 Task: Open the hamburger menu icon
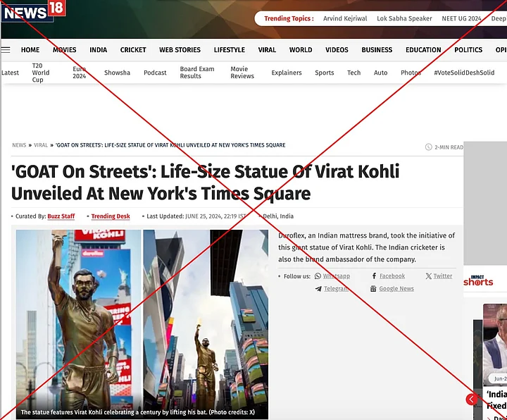click(6, 50)
